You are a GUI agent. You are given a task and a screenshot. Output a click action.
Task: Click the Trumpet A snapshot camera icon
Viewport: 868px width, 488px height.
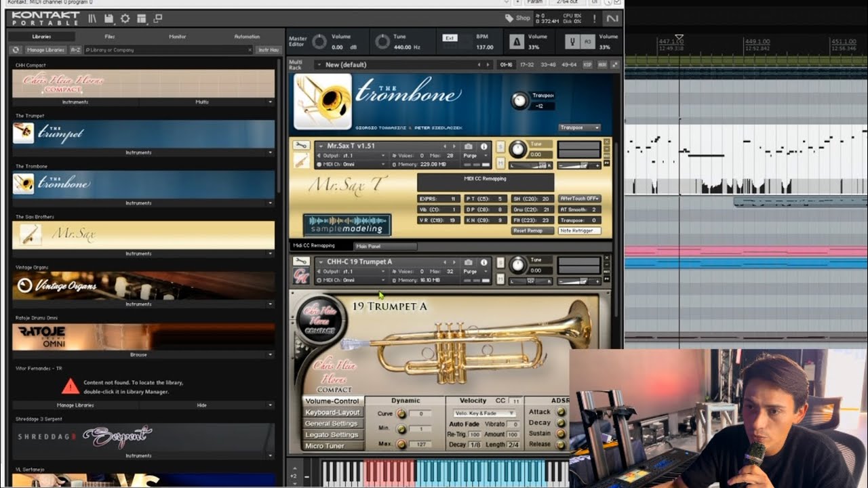pyautogui.click(x=468, y=262)
